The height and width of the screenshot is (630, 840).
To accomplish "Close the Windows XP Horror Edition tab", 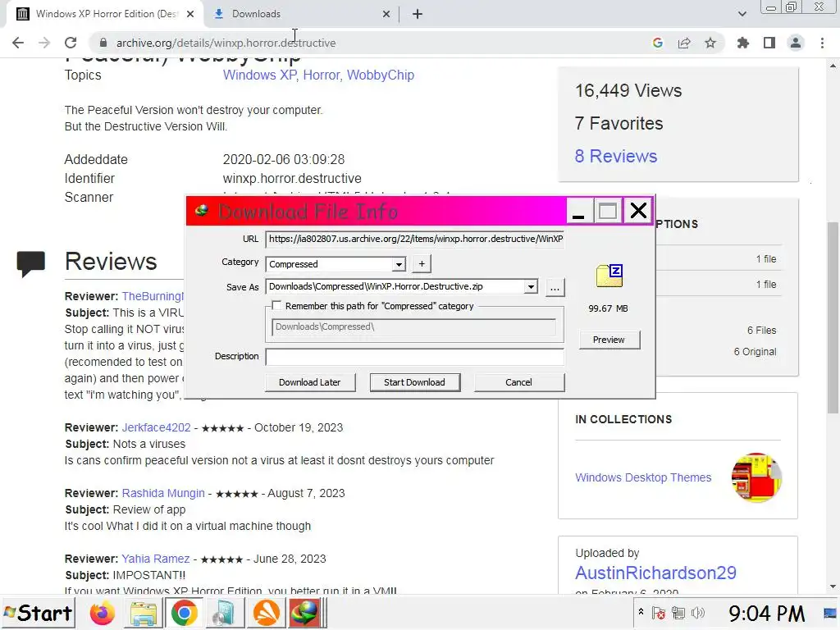I will (190, 14).
